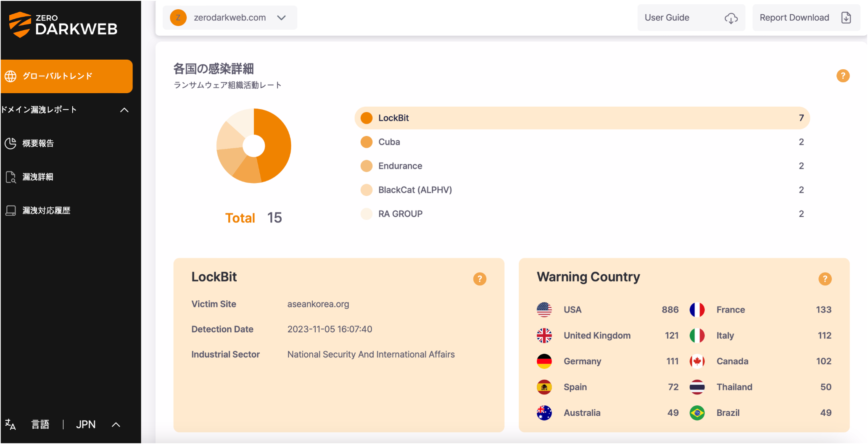Expand the JPN language selector chevron
Viewport: 868px width, 444px height.
pos(116,425)
